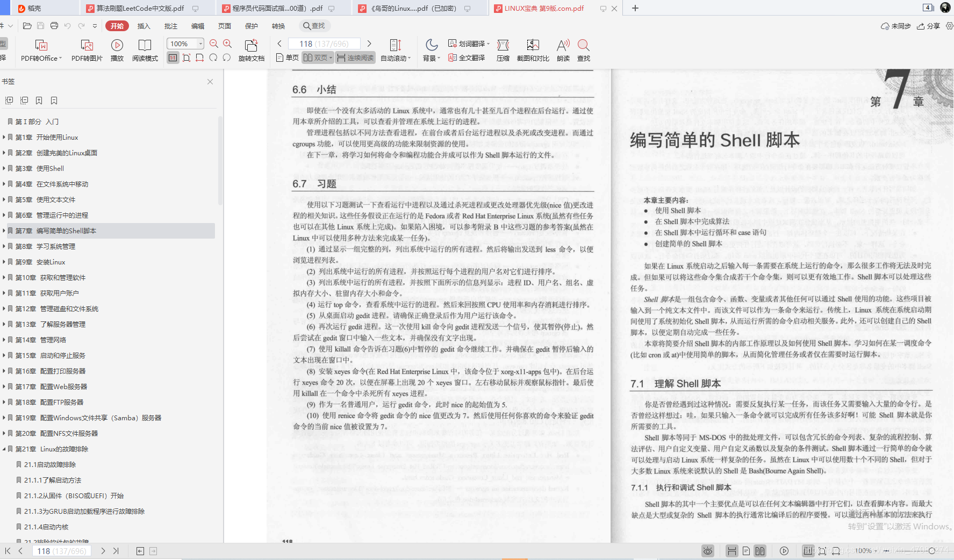Click the status bar play button
954x560 pixels.
click(784, 551)
